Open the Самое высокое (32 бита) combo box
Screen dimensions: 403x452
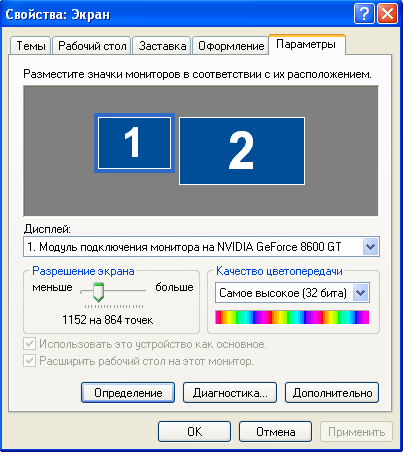(x=292, y=293)
